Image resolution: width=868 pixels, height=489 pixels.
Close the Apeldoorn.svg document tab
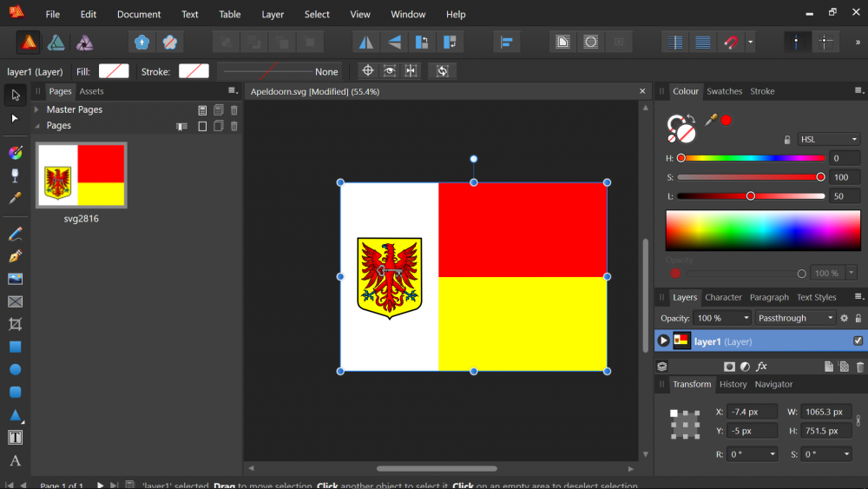click(x=642, y=91)
